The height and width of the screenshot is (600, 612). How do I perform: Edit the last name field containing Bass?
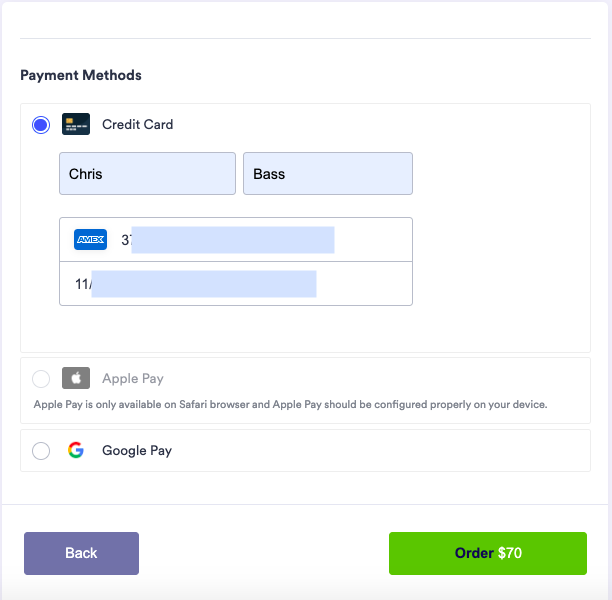pyautogui.click(x=327, y=174)
